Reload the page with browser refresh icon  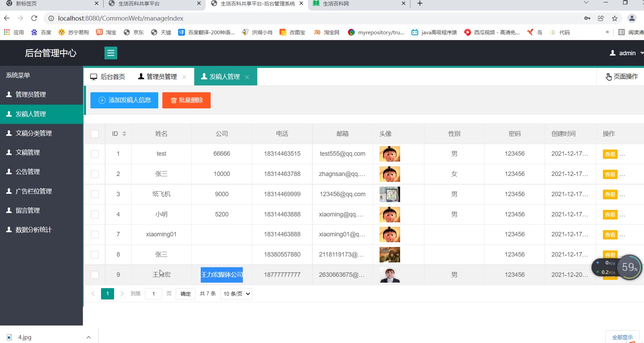click(34, 18)
